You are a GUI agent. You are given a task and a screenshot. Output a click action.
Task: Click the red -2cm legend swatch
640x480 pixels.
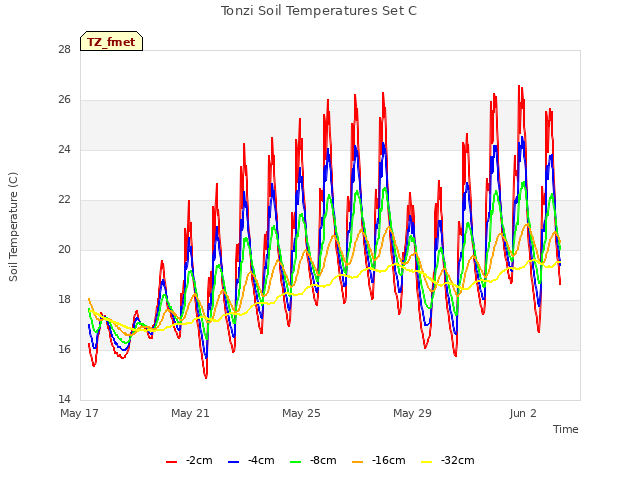coord(171,462)
